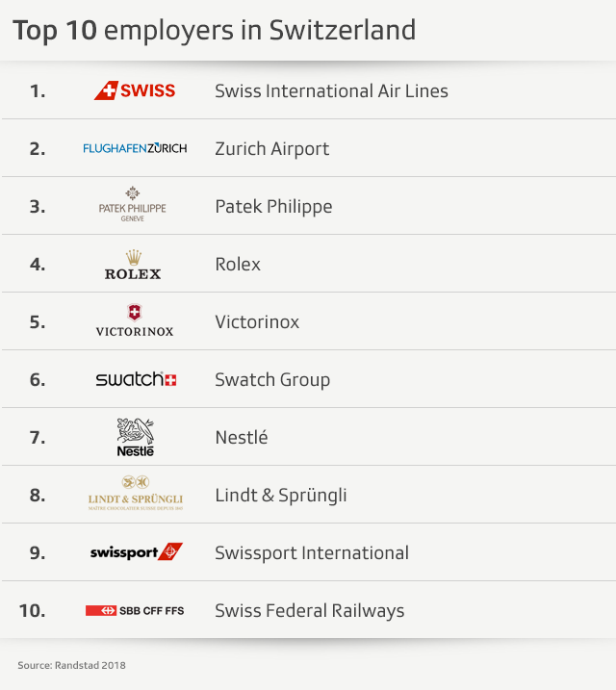Click the rank number 10.
Viewport: 616px width, 690px height.
(x=33, y=611)
